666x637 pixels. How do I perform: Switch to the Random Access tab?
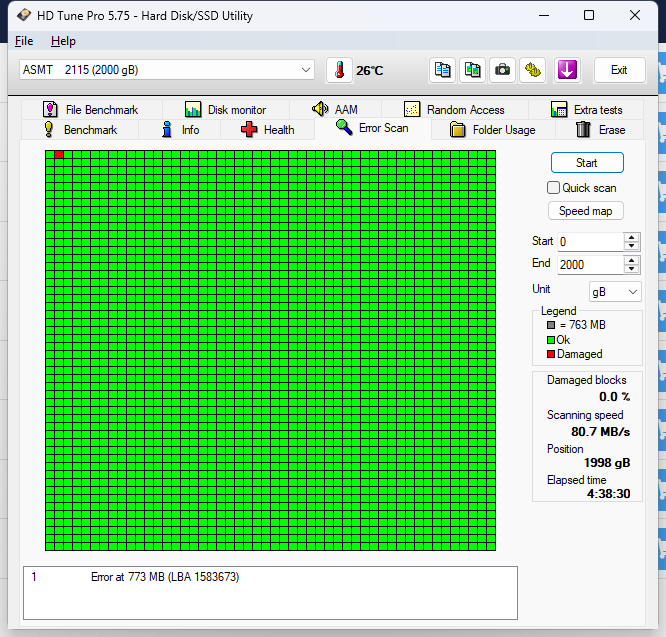[454, 110]
